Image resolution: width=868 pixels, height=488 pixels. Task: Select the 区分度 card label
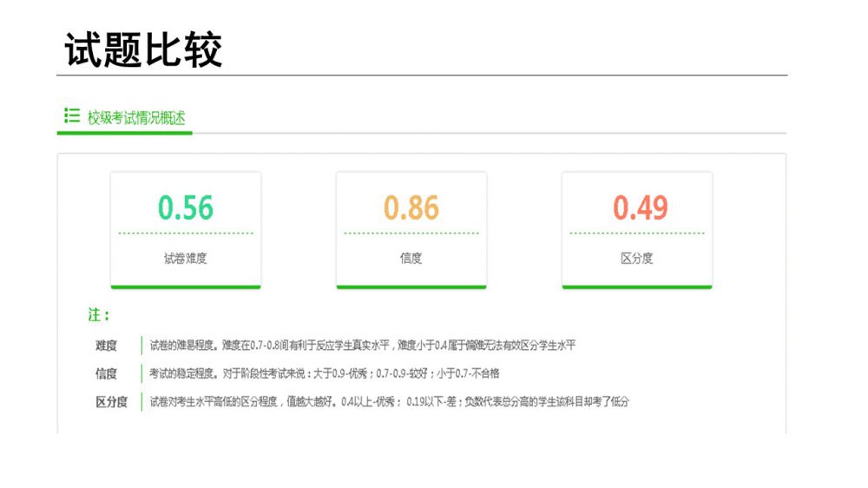[637, 259]
